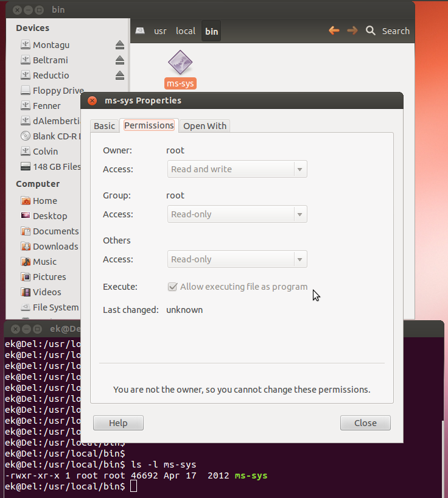Viewport: 448px width, 498px height.
Task: Eject the Montagu drive
Action: (x=120, y=45)
